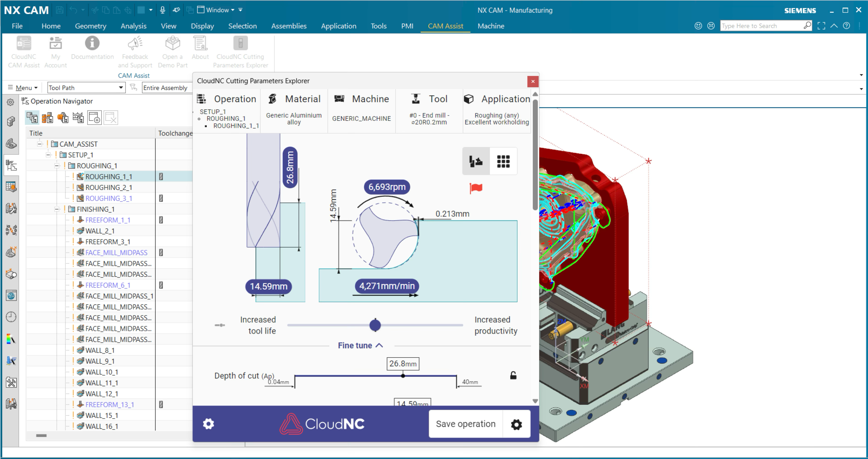
Task: Toggle the Depth of cut lock
Action: 513,376
